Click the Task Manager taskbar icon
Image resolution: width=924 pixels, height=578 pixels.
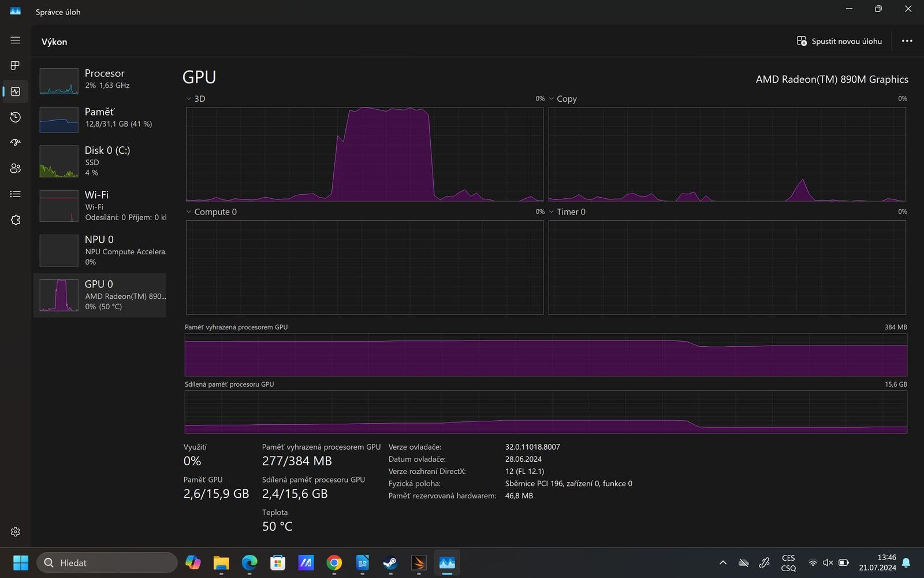(447, 563)
